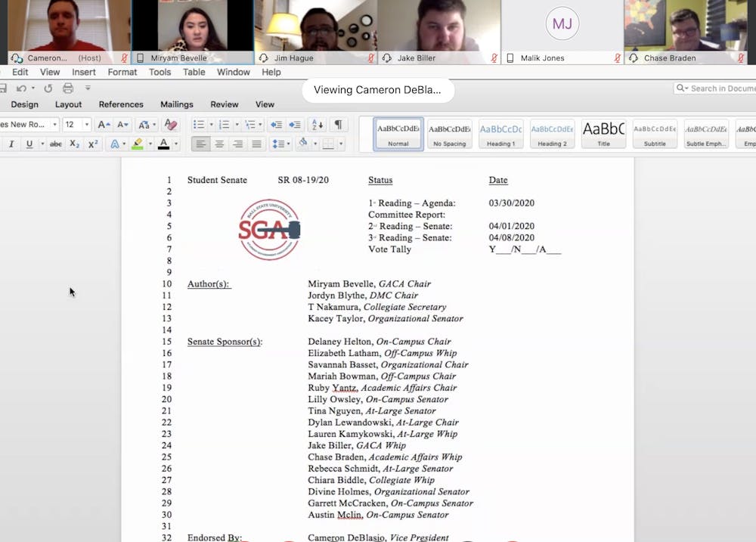The image size is (756, 542).
Task: Open the Insert menu
Action: (x=84, y=73)
